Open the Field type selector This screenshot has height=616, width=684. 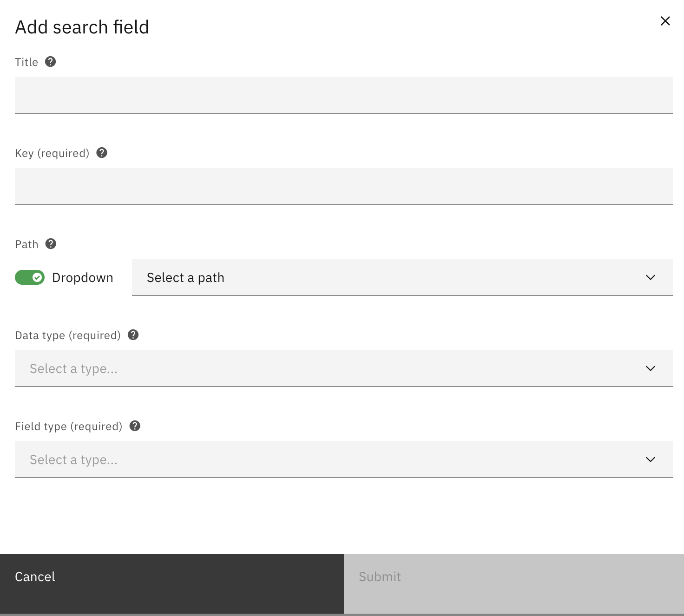point(343,459)
